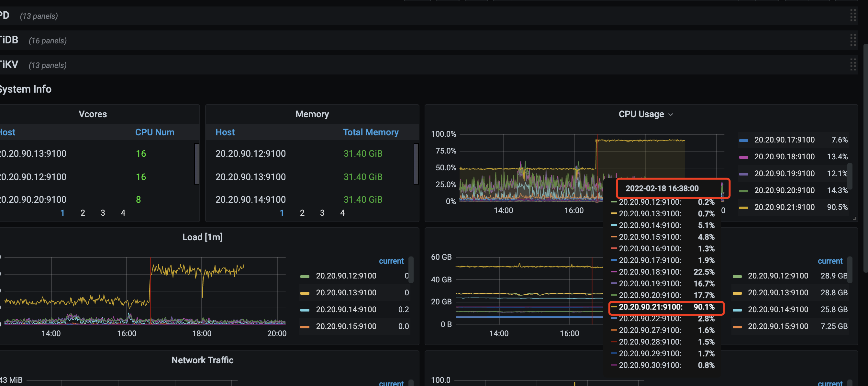The height and width of the screenshot is (386, 868).
Task: Sort Load legend by current column
Action: (x=391, y=261)
